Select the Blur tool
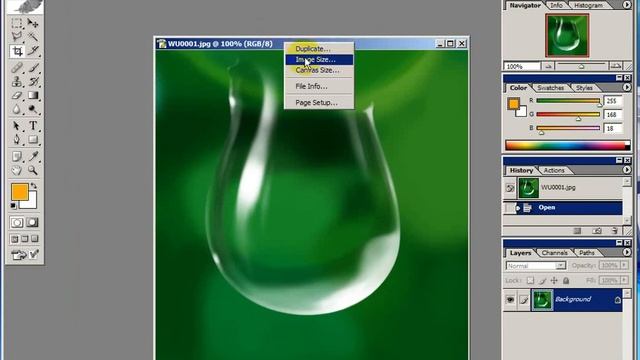Image resolution: width=640 pixels, height=360 pixels. [x=17, y=109]
